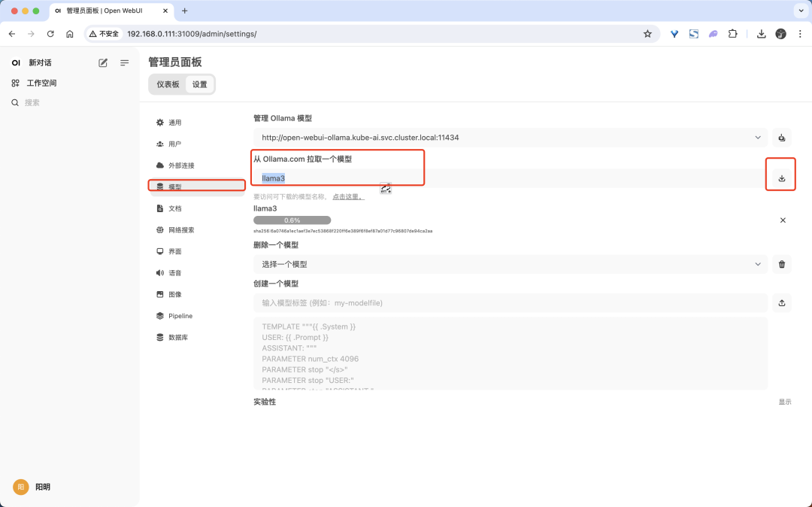
Task: Click the model tag input field
Action: pyautogui.click(x=510, y=303)
